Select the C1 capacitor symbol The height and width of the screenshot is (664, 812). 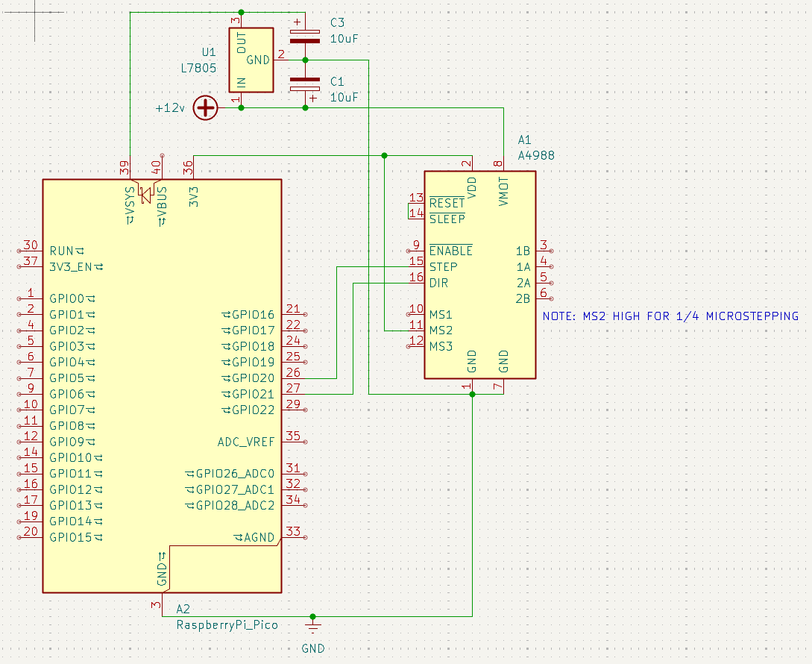pyautogui.click(x=305, y=84)
